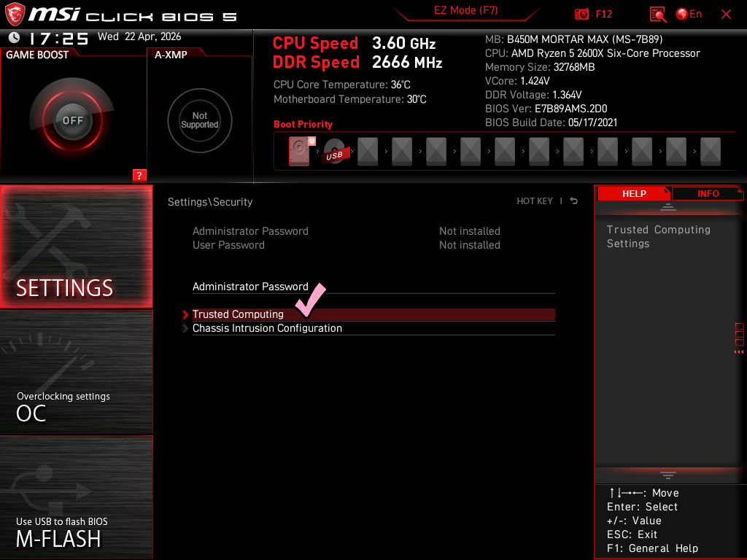Click arrow beside Chassis Intrusion Configuration
747x560 pixels.
pos(185,328)
